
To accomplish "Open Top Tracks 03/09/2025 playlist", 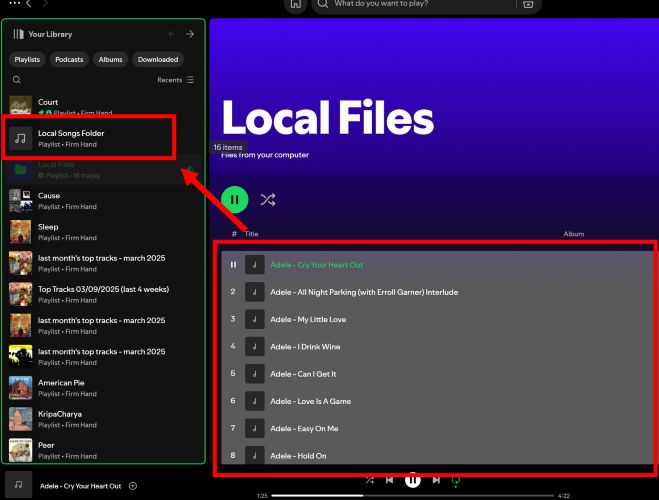I will (103, 294).
